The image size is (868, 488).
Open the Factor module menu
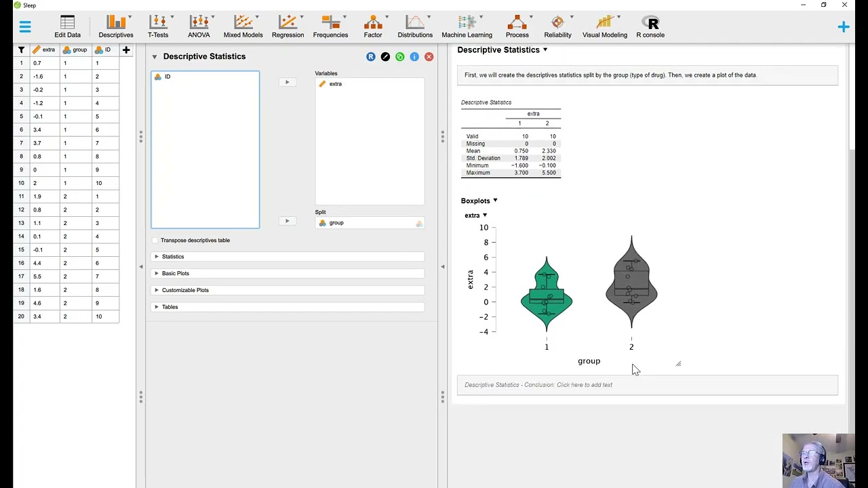click(373, 27)
